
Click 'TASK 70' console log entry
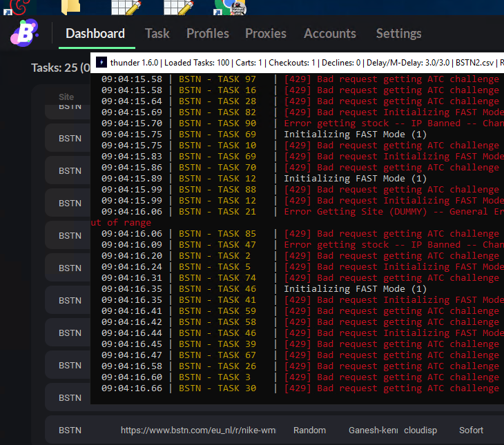point(237,168)
